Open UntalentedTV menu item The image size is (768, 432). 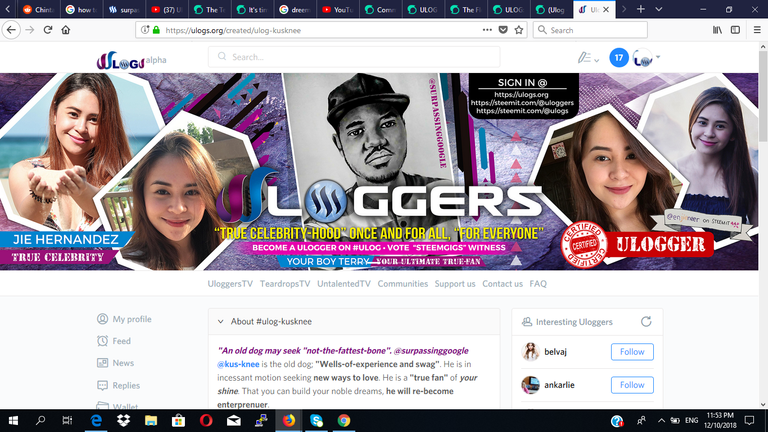click(344, 284)
